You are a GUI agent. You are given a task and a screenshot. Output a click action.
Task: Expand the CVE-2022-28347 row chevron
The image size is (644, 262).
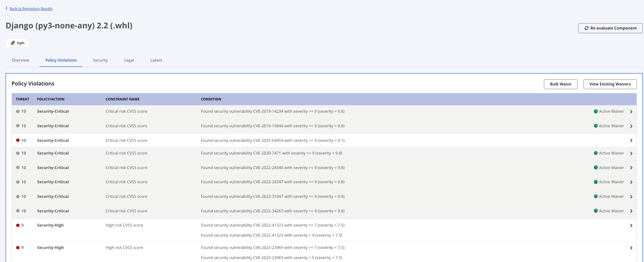pyautogui.click(x=631, y=182)
